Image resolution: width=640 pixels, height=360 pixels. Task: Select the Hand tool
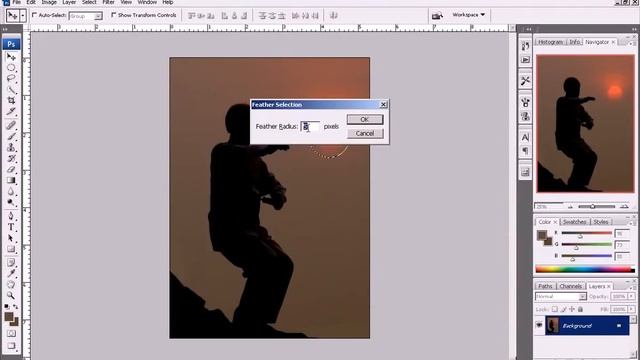coord(11,284)
